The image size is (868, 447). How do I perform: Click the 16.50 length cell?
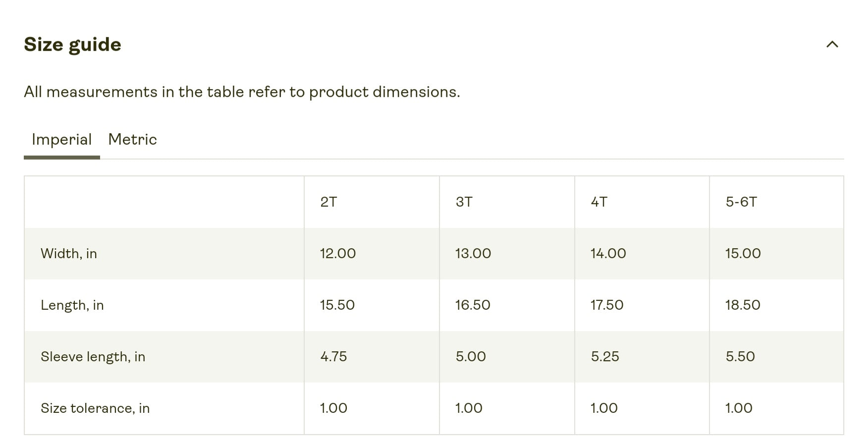473,305
